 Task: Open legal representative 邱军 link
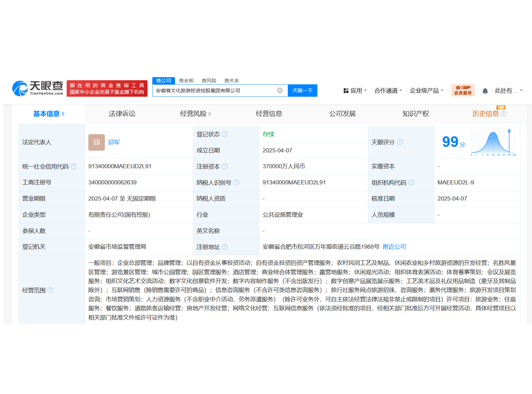pos(114,142)
